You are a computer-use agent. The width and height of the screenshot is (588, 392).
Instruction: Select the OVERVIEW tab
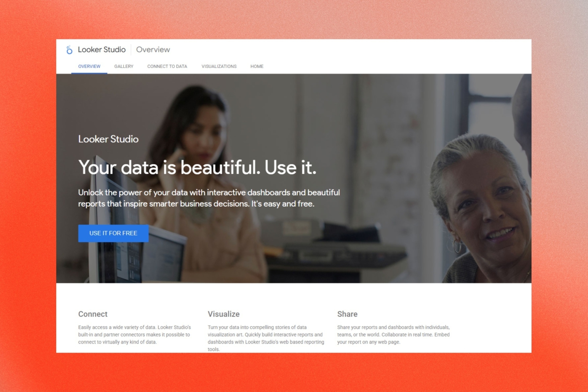coord(89,66)
